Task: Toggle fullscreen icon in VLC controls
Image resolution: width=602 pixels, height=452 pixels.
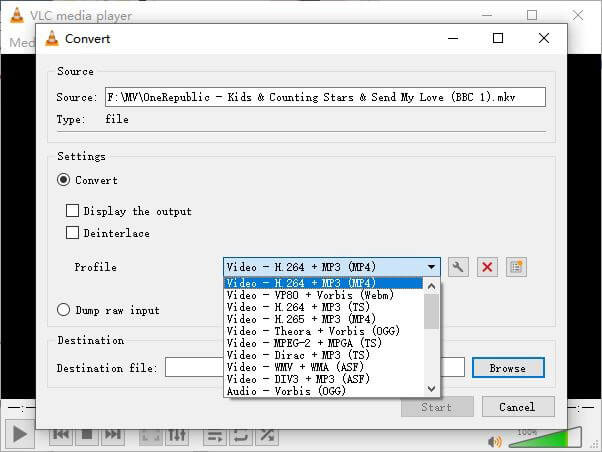Action: coord(150,436)
